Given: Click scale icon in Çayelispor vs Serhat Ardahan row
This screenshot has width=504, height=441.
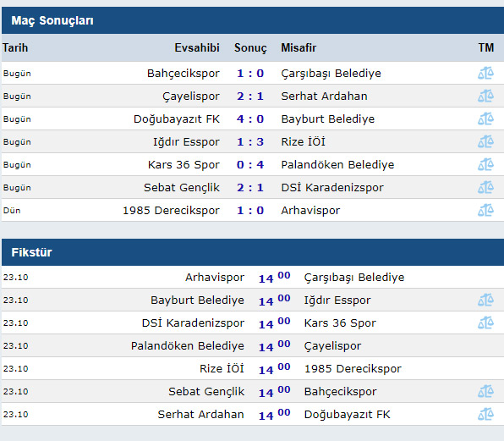Looking at the screenshot, I should point(485,96).
